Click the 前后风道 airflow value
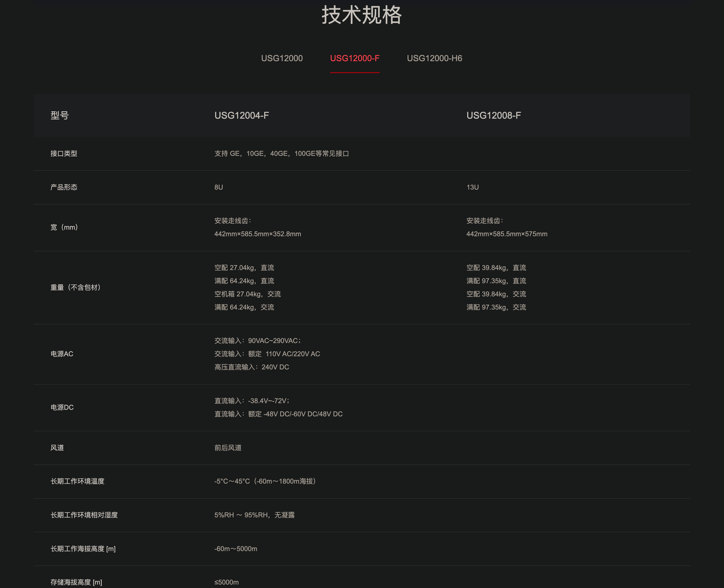The height and width of the screenshot is (588, 724). click(228, 448)
